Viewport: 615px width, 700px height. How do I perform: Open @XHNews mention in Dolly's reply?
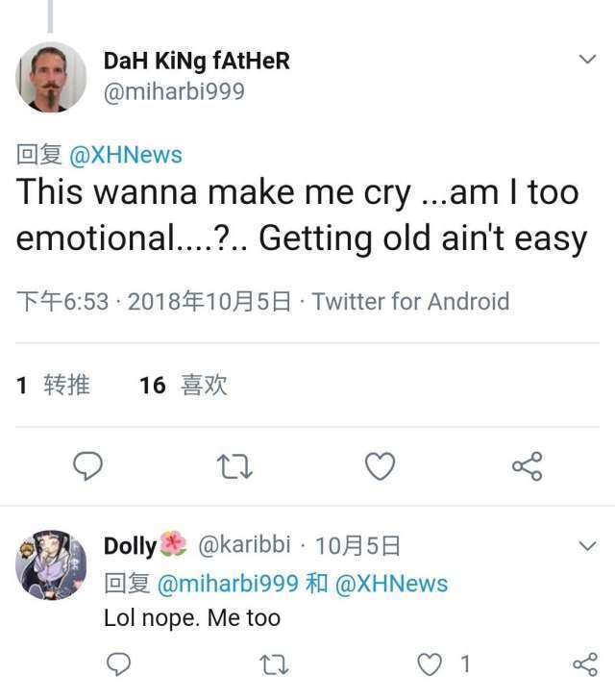click(x=390, y=583)
